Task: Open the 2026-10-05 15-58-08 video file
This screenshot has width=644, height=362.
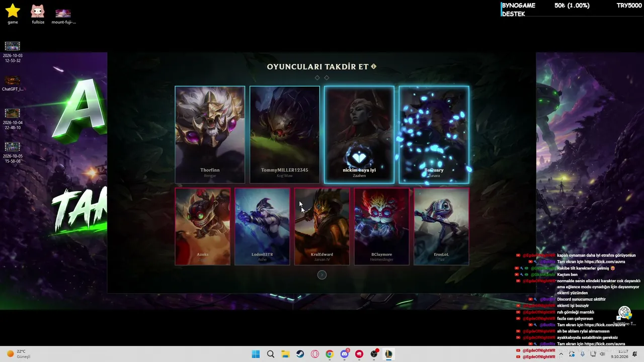Action: [x=13, y=153]
